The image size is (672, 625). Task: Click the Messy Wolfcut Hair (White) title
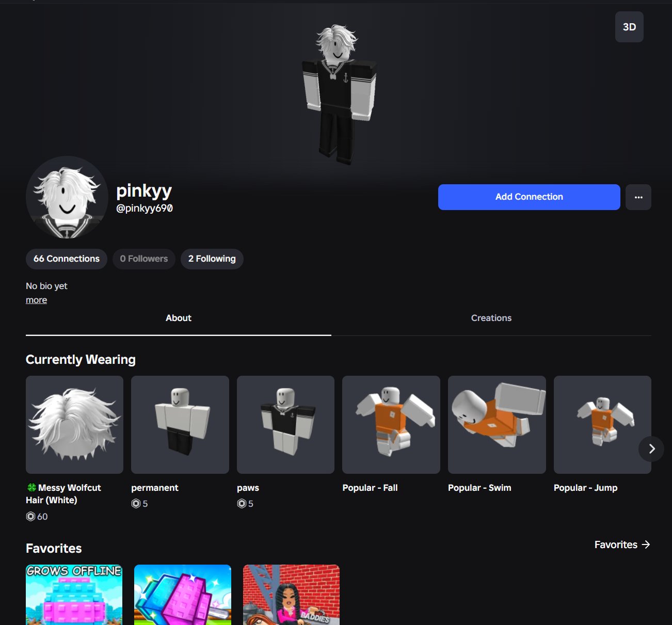pyautogui.click(x=63, y=494)
